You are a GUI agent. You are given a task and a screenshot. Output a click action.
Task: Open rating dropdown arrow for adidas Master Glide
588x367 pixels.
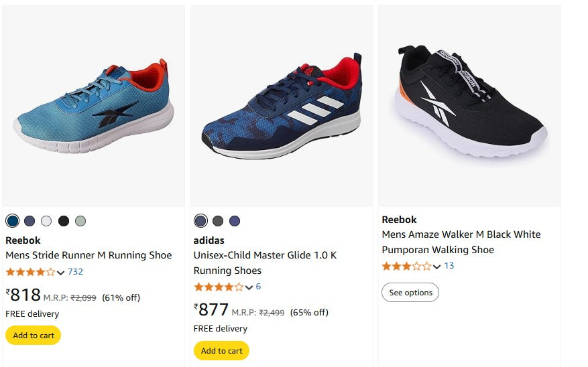(x=249, y=287)
